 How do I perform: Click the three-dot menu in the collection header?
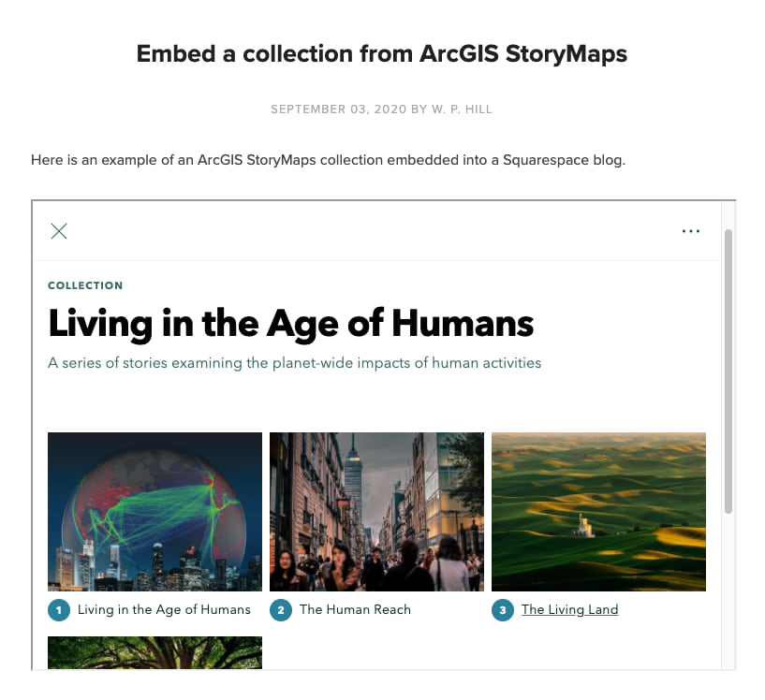tap(691, 230)
